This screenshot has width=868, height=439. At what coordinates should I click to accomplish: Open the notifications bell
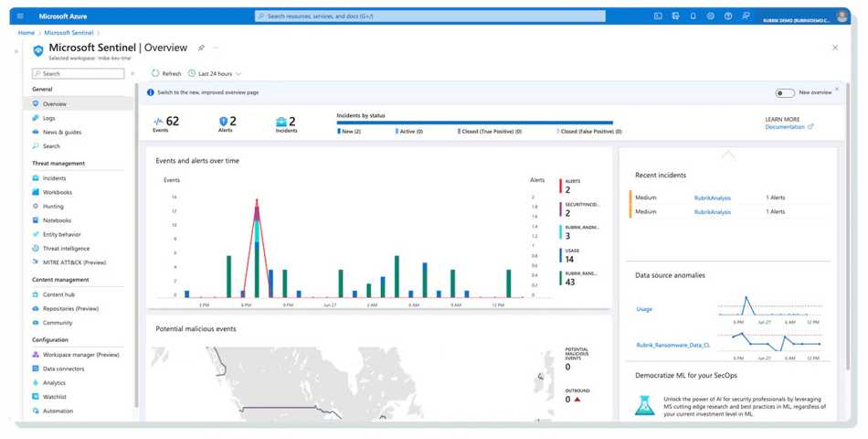tap(693, 16)
